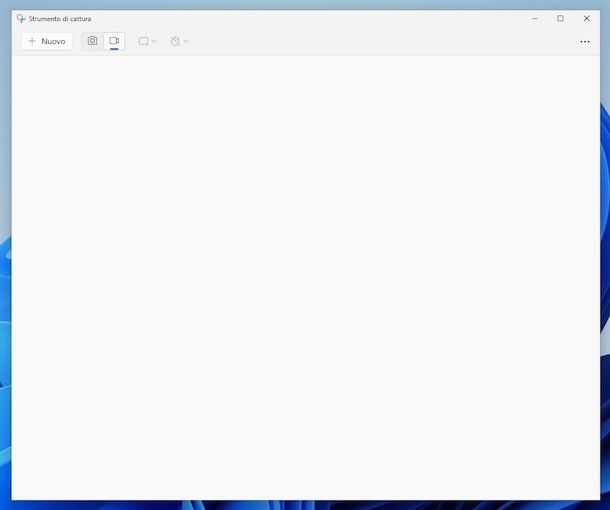This screenshot has height=510, width=610.
Task: Open the delay timer dropdown
Action: click(179, 41)
